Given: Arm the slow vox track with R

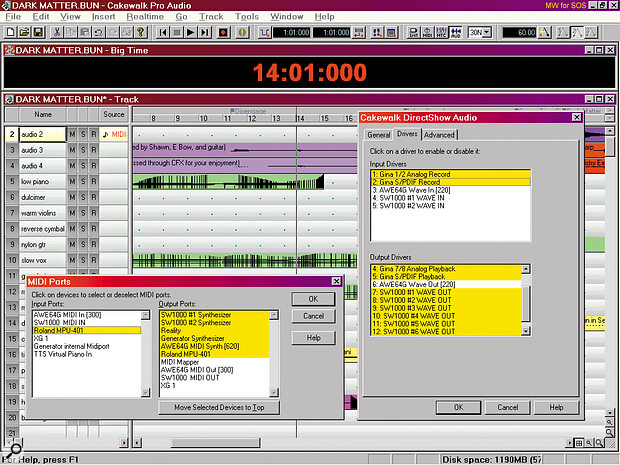Looking at the screenshot, I should pos(94,260).
